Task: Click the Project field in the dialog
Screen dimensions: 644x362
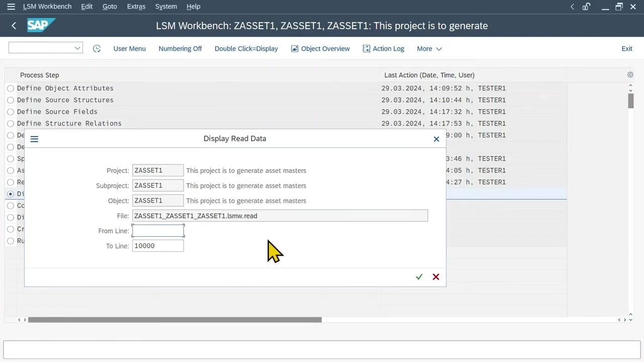Action: [x=158, y=170]
